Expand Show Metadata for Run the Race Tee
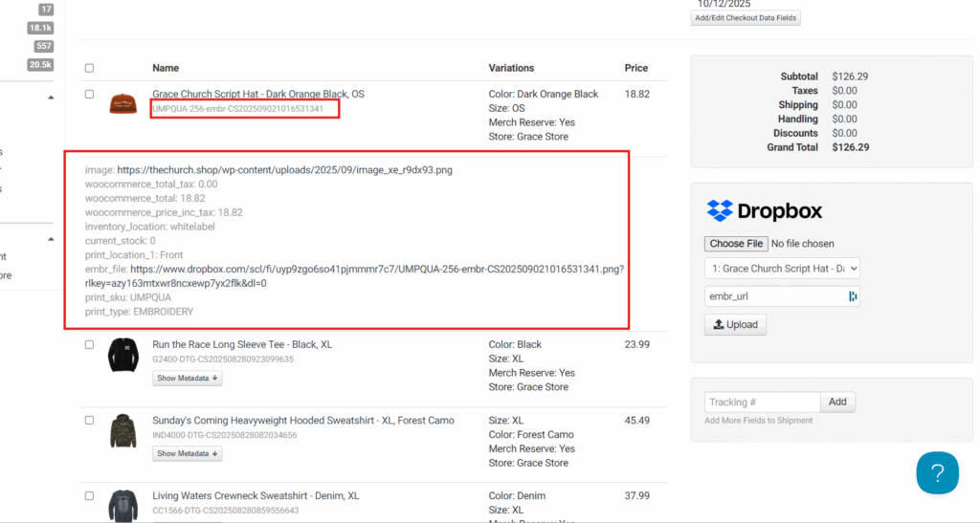Image resolution: width=980 pixels, height=523 pixels. point(188,378)
